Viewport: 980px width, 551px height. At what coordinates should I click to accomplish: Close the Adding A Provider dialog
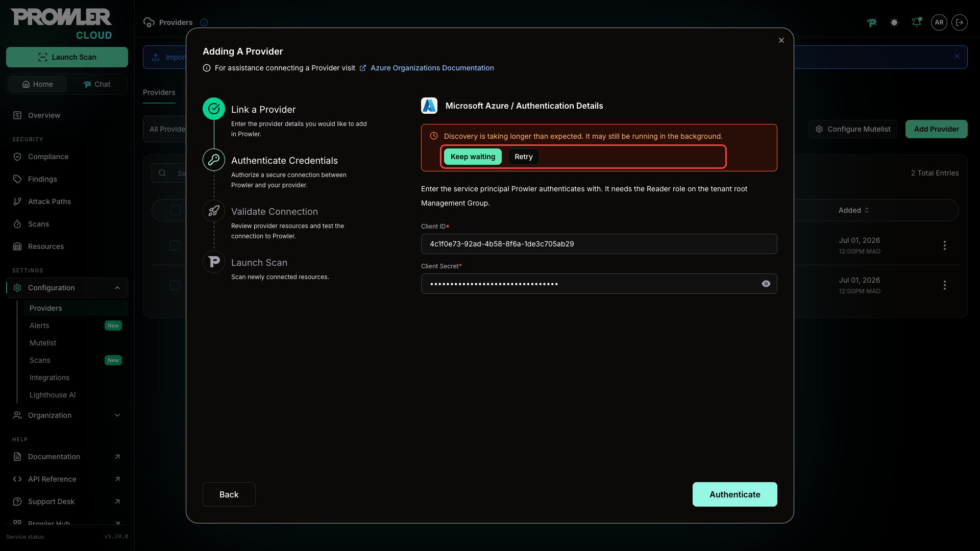point(781,40)
